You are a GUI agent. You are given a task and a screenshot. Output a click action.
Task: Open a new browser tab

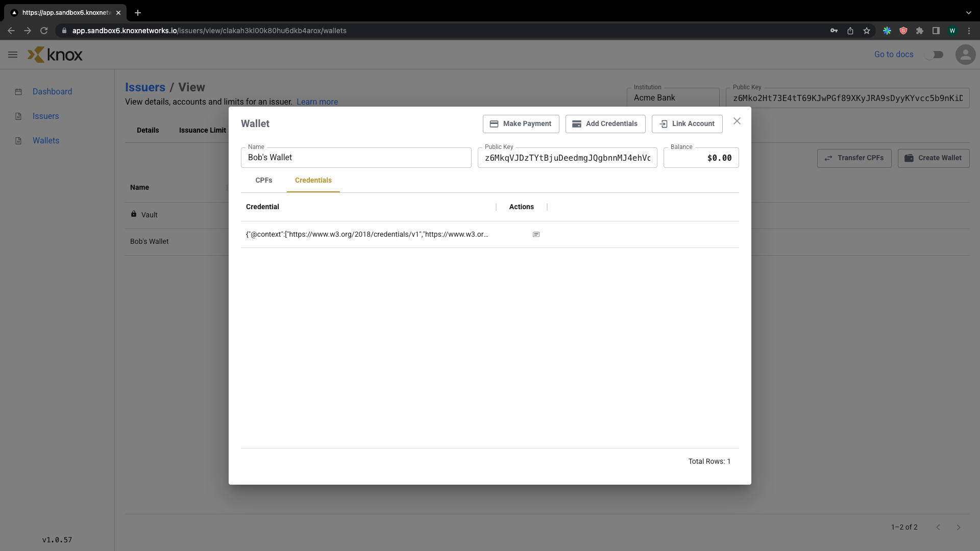(x=138, y=13)
